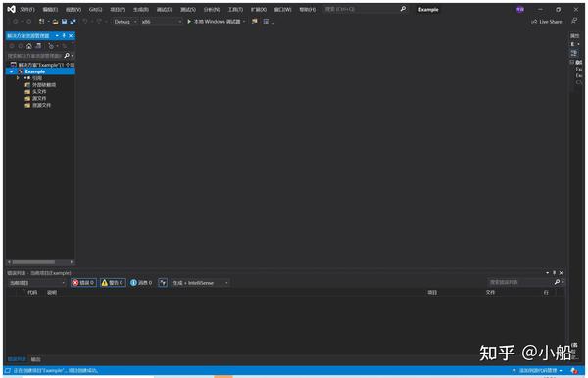Click the Save icon in the toolbar

pyautogui.click(x=64, y=22)
